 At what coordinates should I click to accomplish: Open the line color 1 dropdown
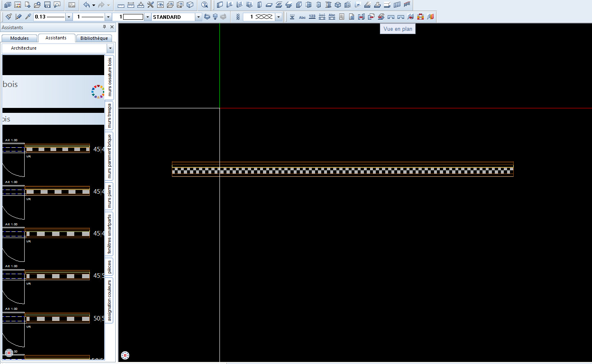tap(148, 17)
